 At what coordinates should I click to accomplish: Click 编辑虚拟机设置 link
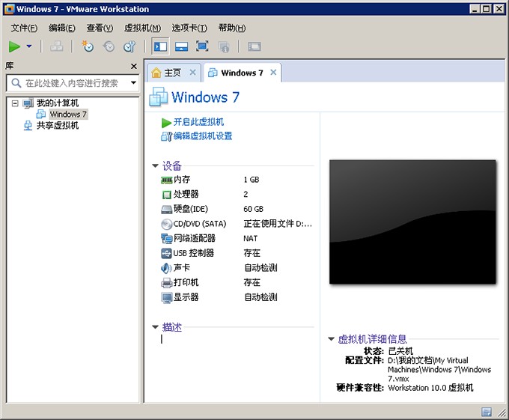pos(203,136)
